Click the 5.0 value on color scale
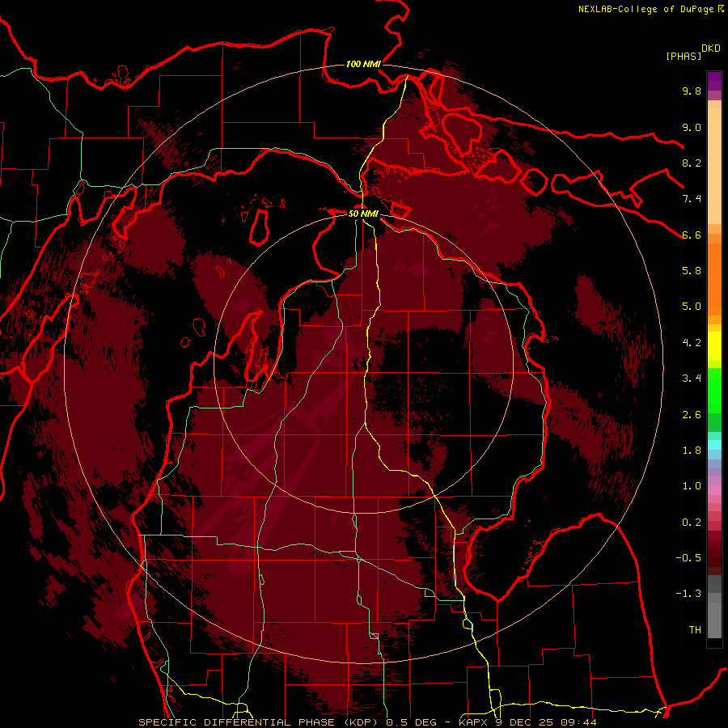Viewport: 728px width, 728px height. 692,307
